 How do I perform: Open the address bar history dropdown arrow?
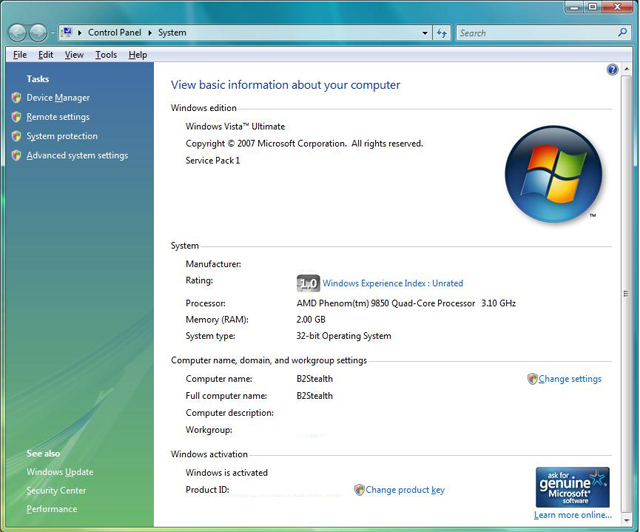click(425, 33)
